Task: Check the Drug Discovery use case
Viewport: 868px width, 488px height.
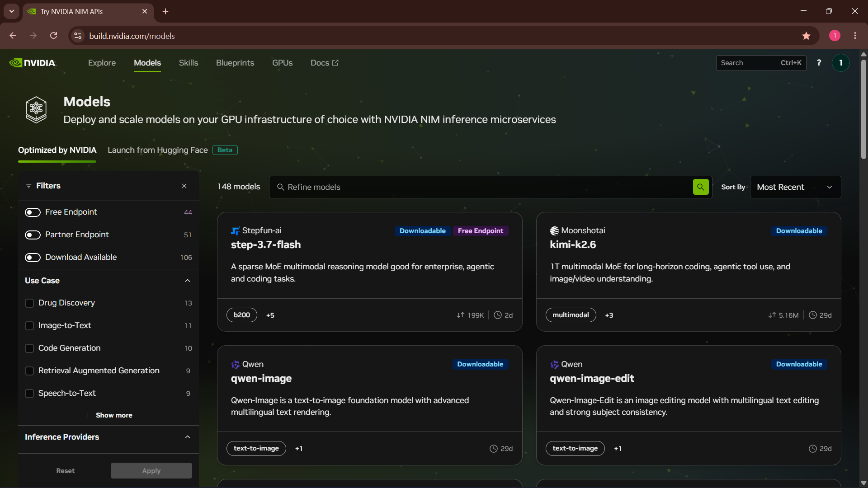Action: (29, 303)
